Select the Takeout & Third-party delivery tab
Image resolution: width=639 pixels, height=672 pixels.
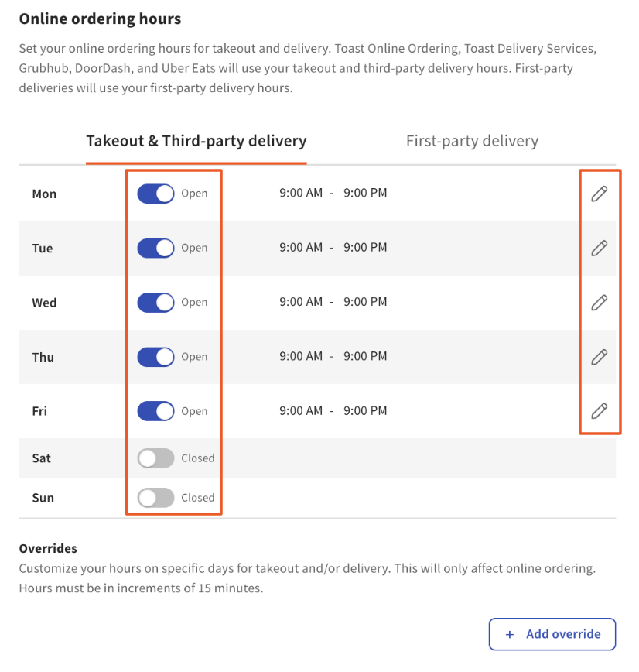tap(196, 141)
